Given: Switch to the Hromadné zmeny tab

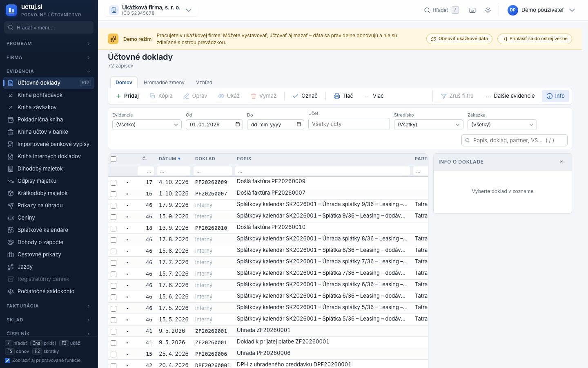Looking at the screenshot, I should [x=164, y=83].
